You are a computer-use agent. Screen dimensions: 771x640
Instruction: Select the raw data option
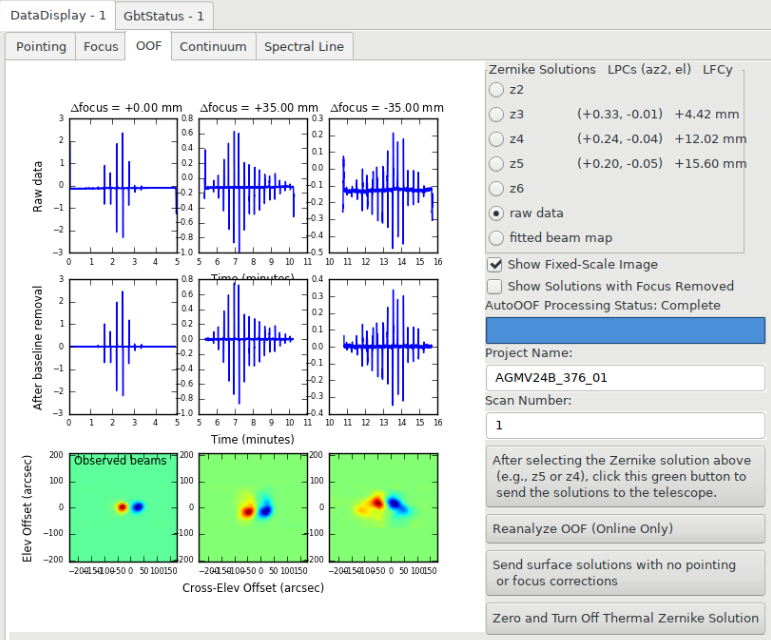pos(497,213)
